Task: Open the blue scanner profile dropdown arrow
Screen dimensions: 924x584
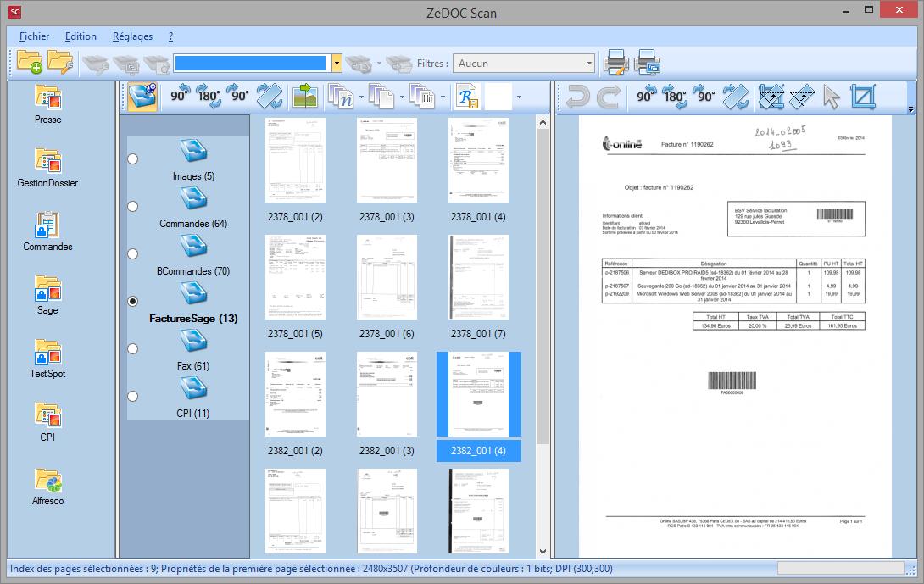Action: click(x=337, y=63)
